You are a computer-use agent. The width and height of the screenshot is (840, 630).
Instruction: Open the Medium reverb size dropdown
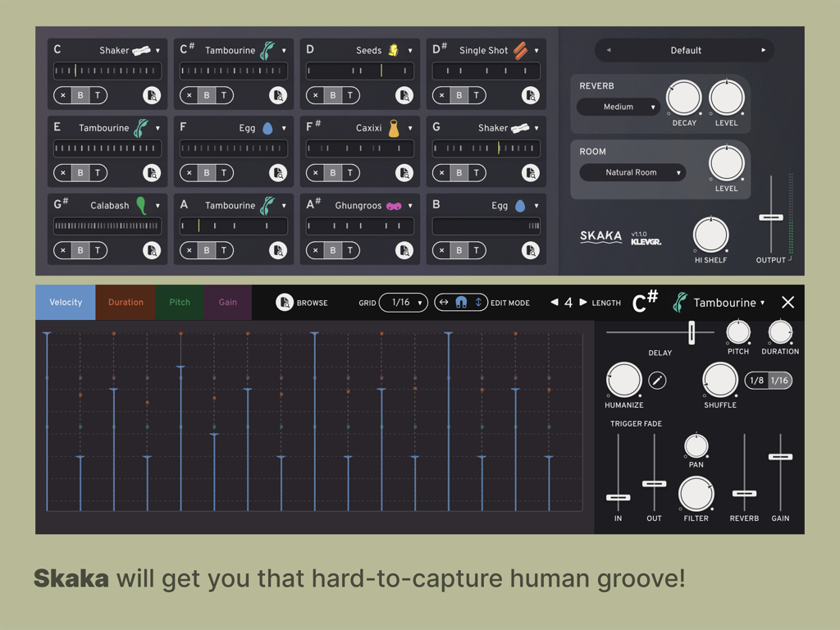coord(619,107)
